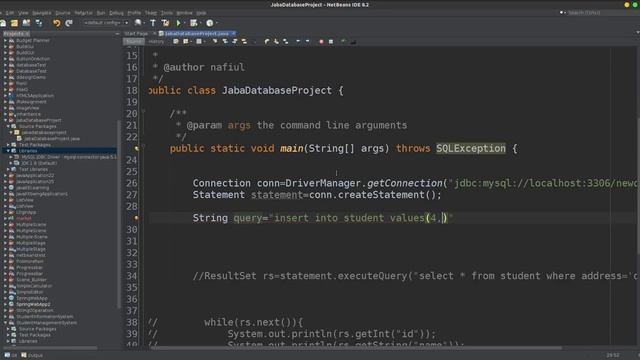Expand JDK 1.8 (Default) node

pyautogui.click(x=11, y=163)
